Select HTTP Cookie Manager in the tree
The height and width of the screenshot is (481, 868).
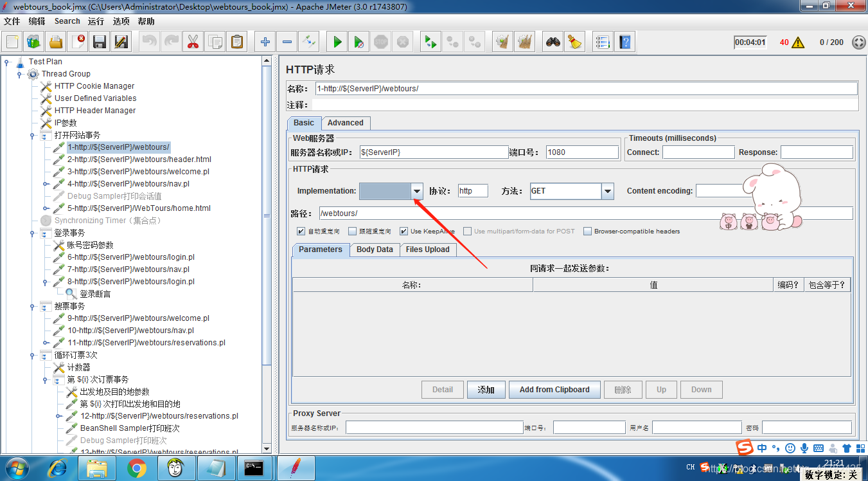coord(94,86)
